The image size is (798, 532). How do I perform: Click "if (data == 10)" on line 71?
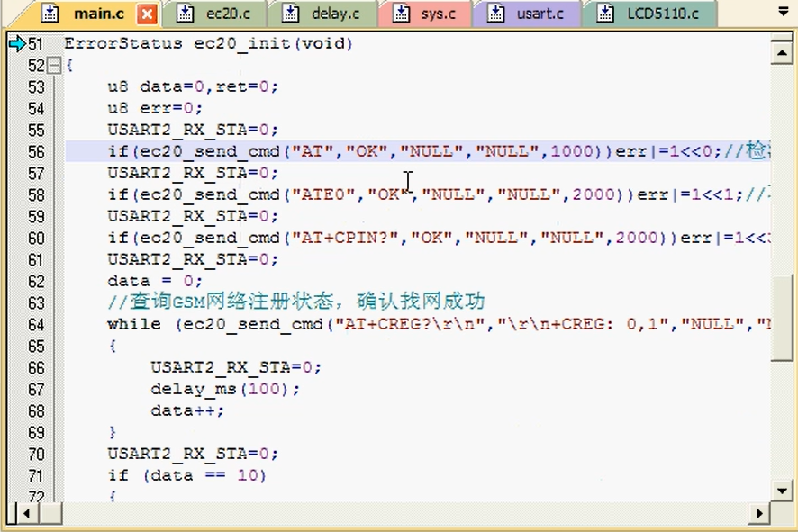pyautogui.click(x=186, y=476)
